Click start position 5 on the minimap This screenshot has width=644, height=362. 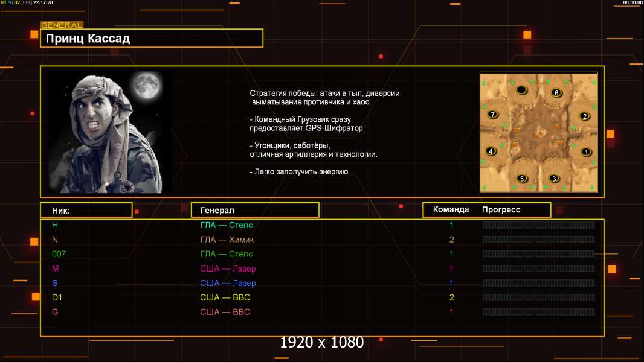point(521,179)
